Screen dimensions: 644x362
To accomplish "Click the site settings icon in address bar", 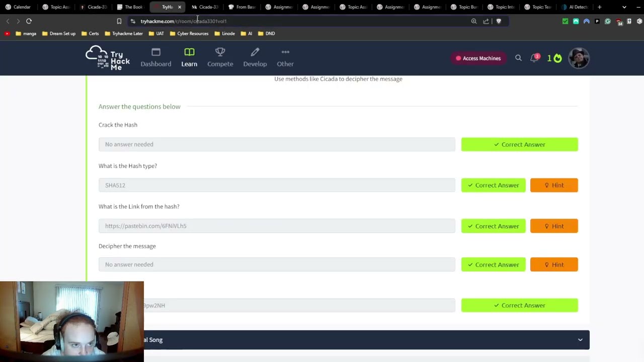I will coord(133,21).
